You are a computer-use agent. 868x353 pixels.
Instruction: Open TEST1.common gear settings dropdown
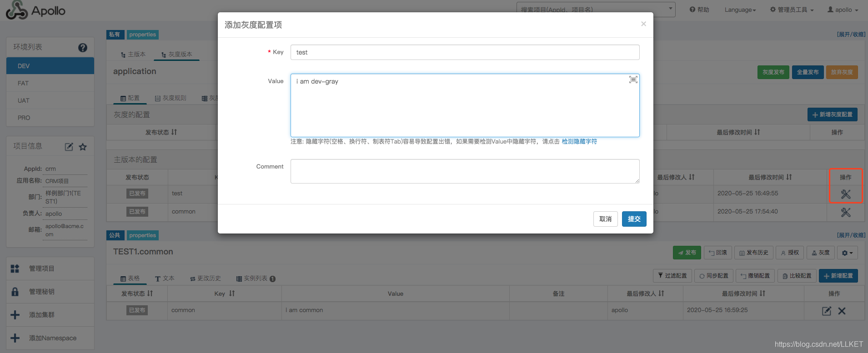click(x=848, y=253)
